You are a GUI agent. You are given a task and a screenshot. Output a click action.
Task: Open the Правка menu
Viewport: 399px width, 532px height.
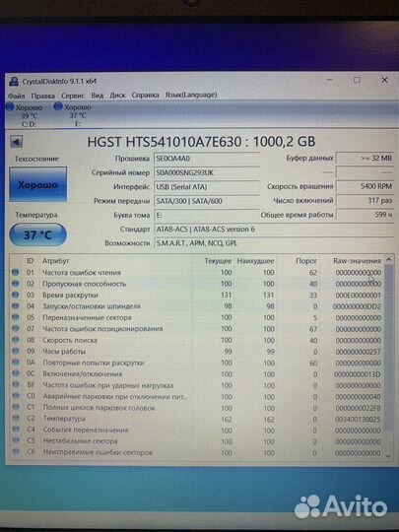point(42,96)
